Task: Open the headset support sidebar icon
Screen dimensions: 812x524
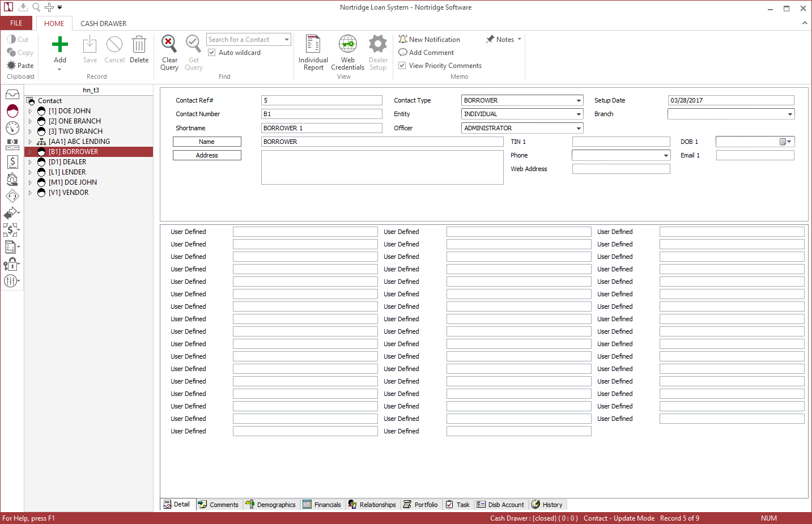Action: point(12,196)
